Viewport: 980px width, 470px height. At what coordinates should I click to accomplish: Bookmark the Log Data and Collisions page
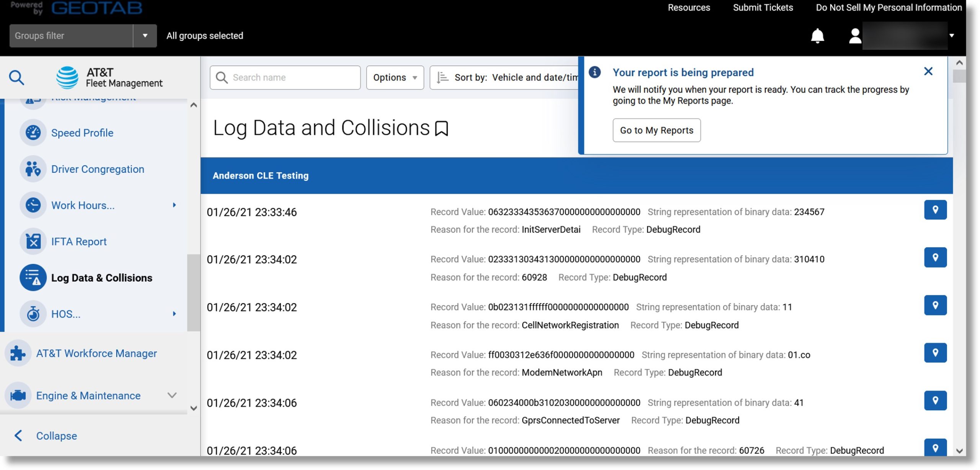coord(441,128)
